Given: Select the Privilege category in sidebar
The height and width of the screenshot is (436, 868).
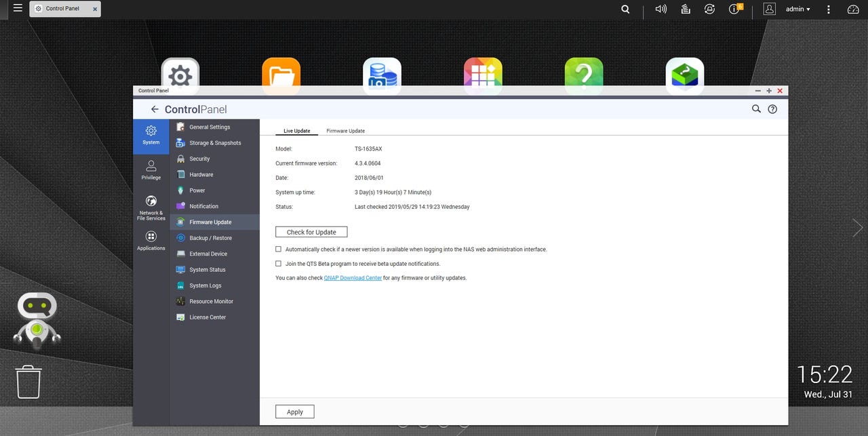Looking at the screenshot, I should point(151,170).
